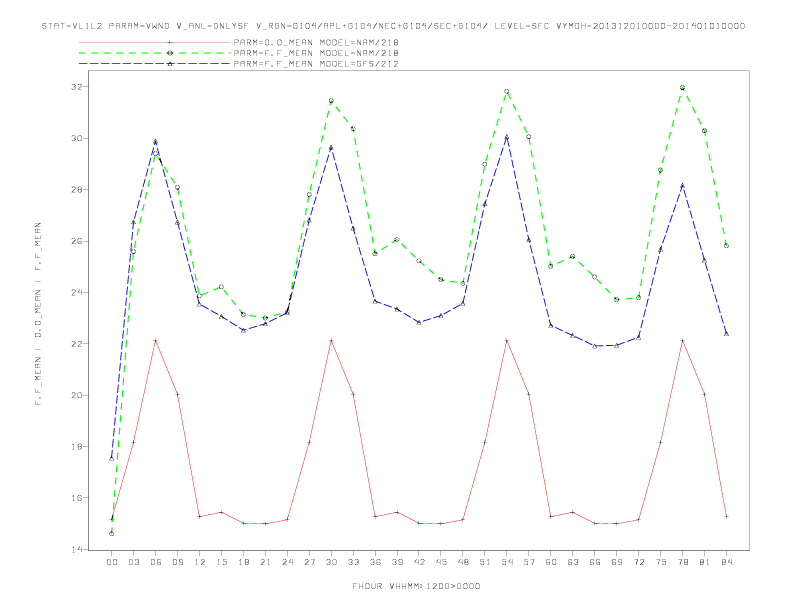Click the 24 y-axis tick label

click(x=76, y=292)
